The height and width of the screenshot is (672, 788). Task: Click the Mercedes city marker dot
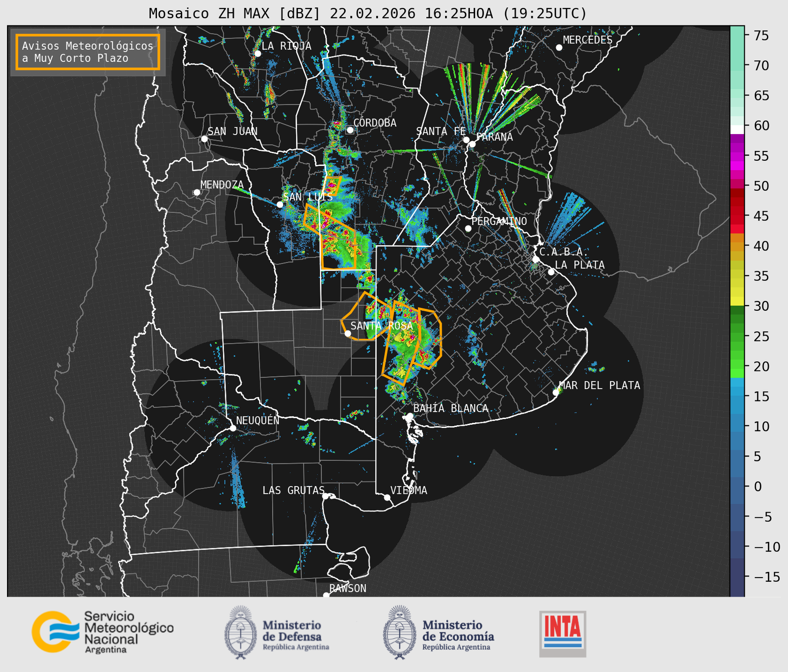click(559, 48)
